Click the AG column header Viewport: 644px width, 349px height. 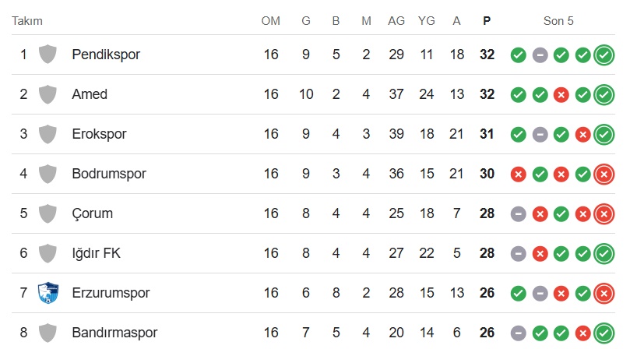click(x=396, y=21)
